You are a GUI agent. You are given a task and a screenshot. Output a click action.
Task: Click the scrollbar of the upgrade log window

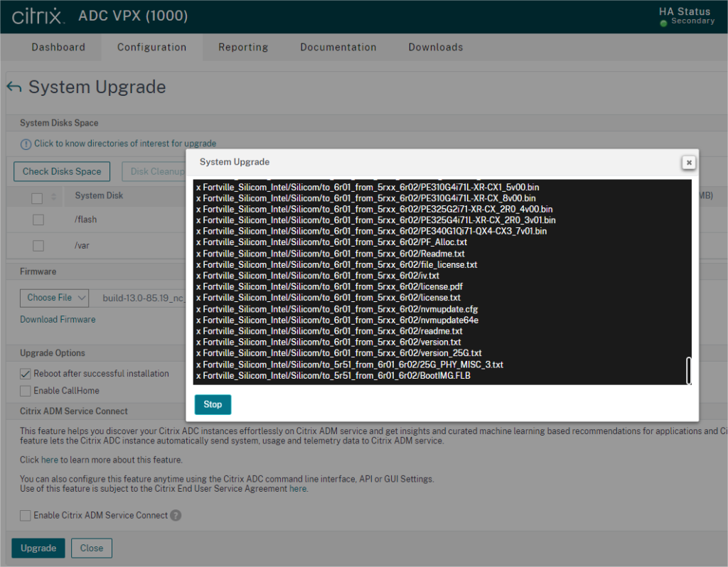coord(687,369)
